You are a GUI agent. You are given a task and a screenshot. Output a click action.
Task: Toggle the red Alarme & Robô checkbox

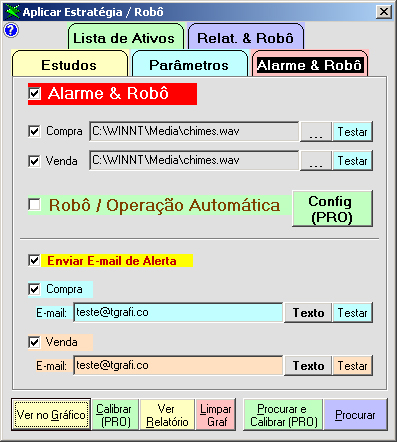coord(35,94)
